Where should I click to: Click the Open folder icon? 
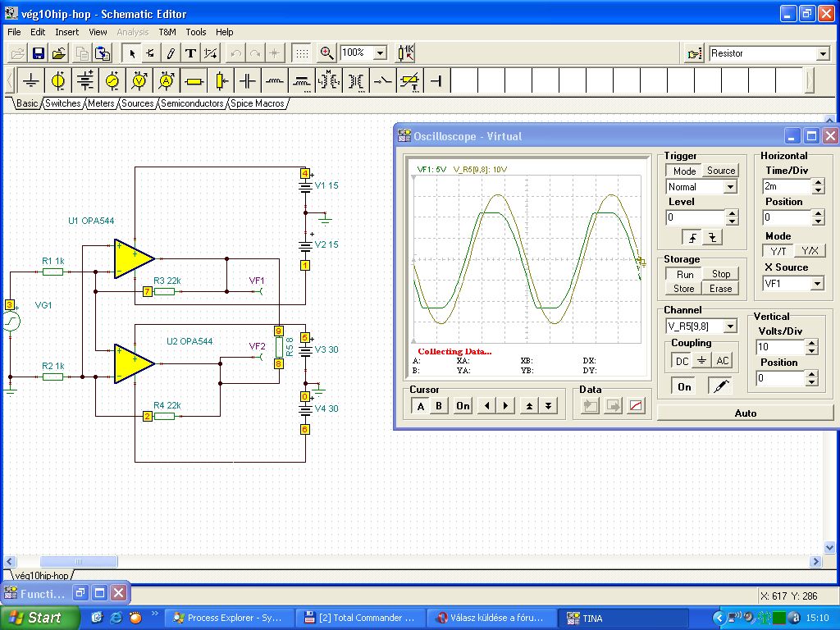(x=59, y=53)
